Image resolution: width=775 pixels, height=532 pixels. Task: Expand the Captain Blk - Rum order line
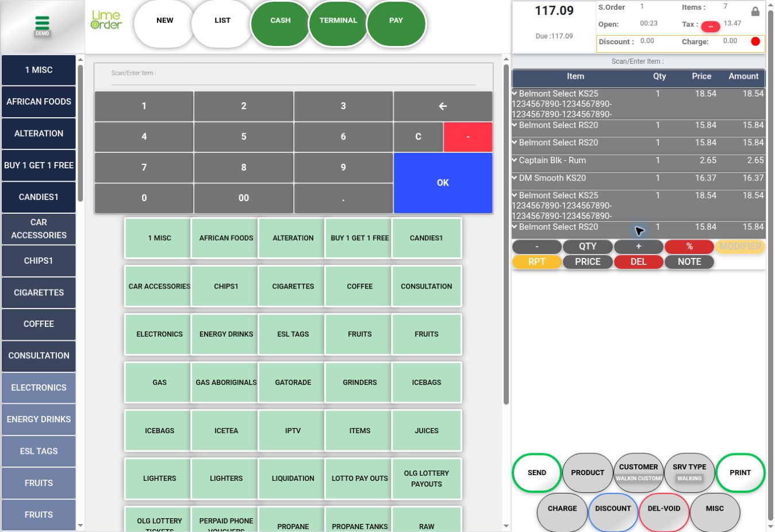tap(515, 160)
